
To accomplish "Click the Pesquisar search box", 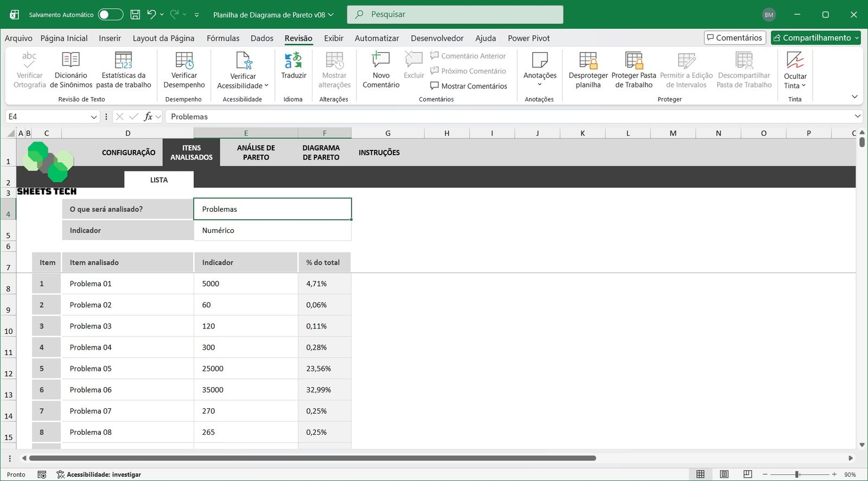I will point(455,15).
